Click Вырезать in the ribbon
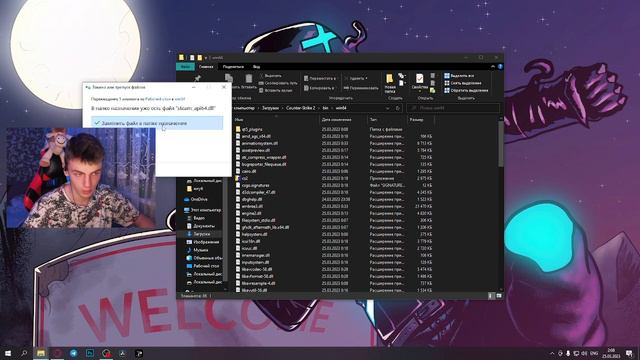 (271, 76)
